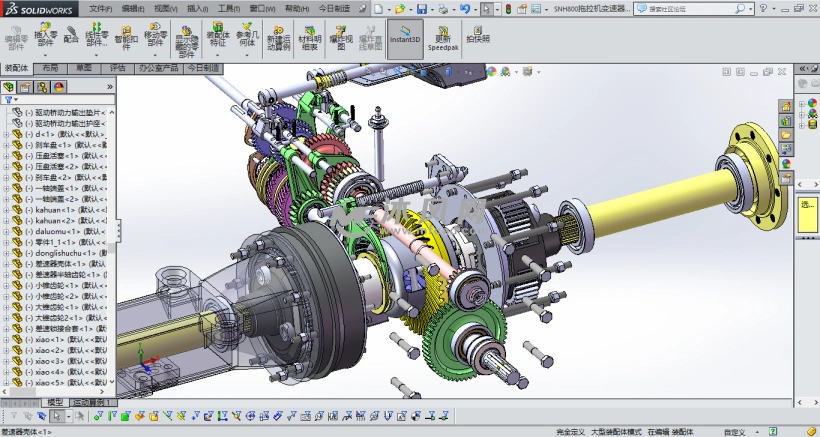
Task: Toggle 显示隐藏的零部件 (Show Hidden Components)
Action: point(186,40)
